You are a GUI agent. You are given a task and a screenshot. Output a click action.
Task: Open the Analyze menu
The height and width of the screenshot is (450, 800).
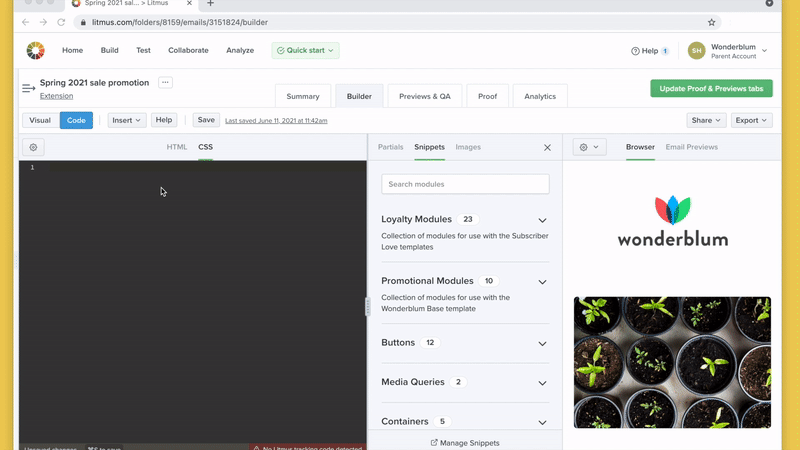click(x=240, y=51)
